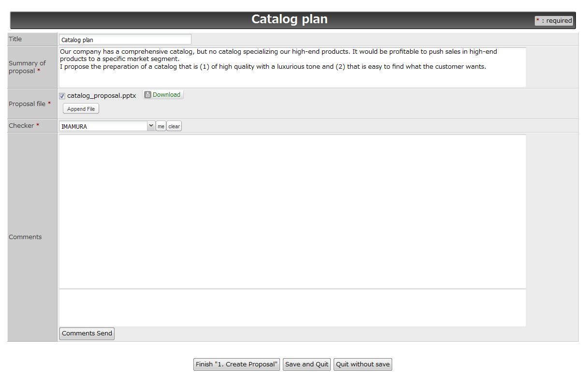Select Quit without save
This screenshot has width=588, height=378.
coord(363,364)
